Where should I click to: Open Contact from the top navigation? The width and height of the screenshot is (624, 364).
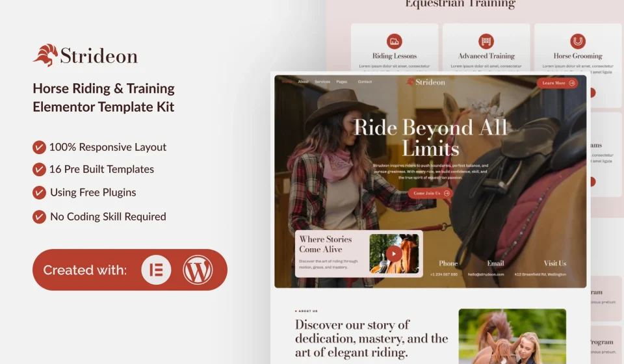[365, 82]
